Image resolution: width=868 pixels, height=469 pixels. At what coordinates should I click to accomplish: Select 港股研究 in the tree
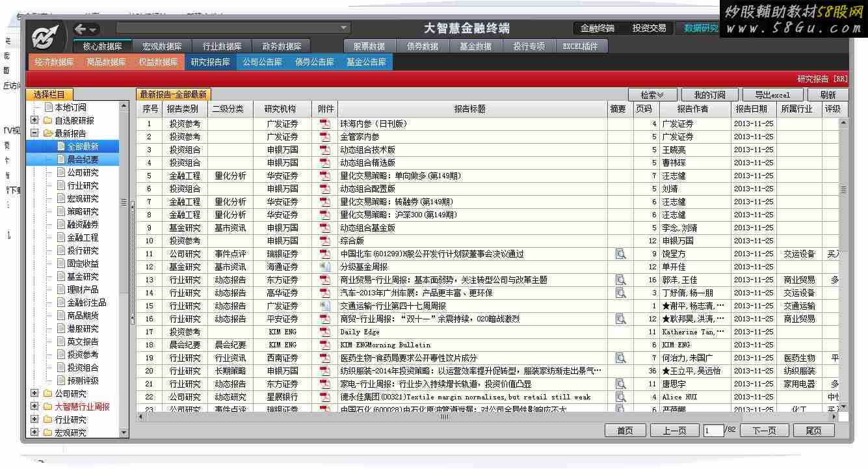pyautogui.click(x=83, y=328)
